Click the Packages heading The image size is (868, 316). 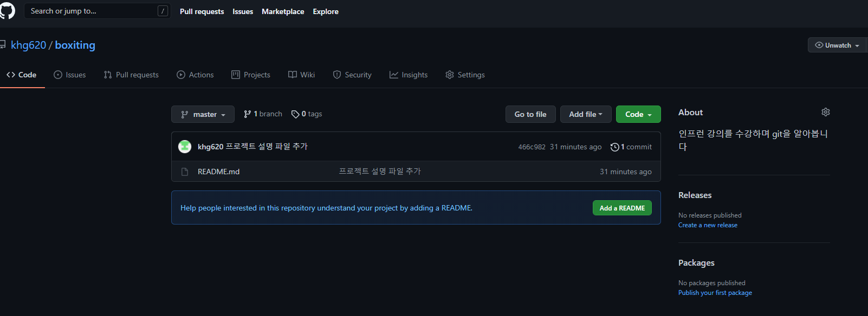point(696,263)
